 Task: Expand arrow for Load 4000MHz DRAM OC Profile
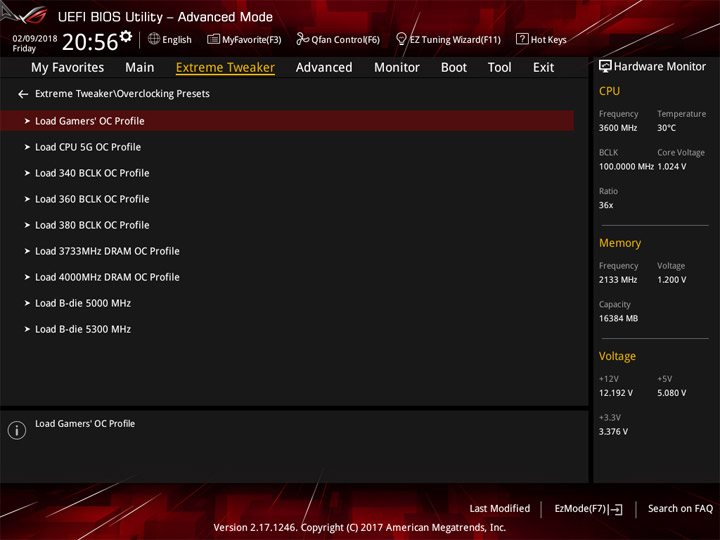pos(27,277)
